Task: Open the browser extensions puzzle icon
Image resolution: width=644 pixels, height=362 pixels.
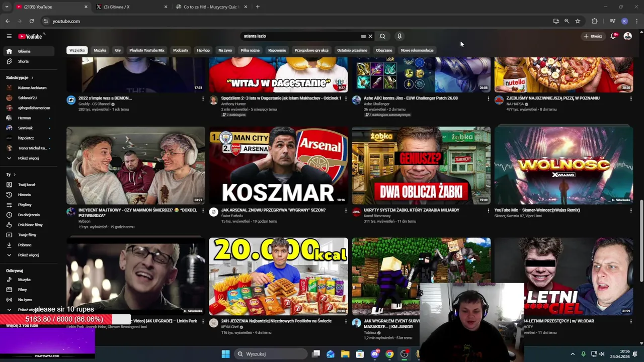Action: pyautogui.click(x=595, y=21)
